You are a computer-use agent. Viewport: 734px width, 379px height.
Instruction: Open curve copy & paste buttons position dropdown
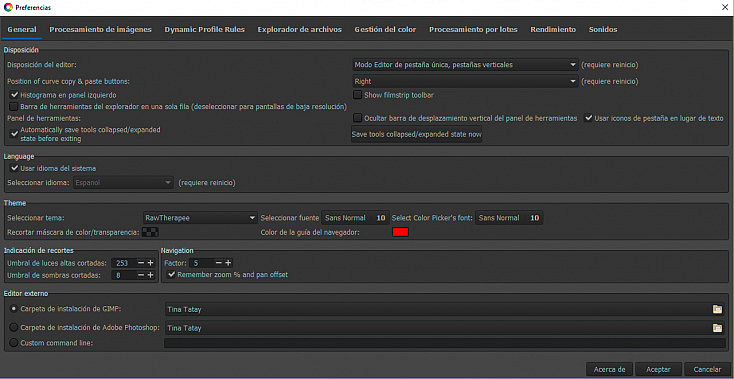click(x=465, y=81)
